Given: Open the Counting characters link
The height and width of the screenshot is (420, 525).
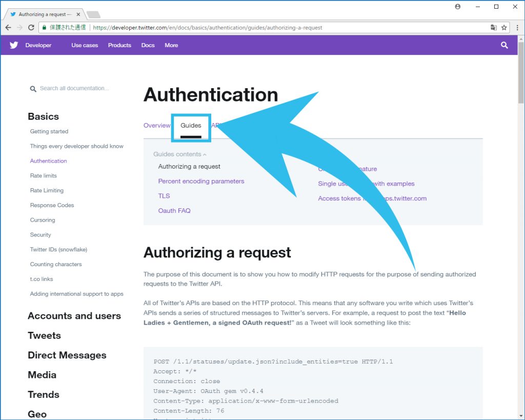Looking at the screenshot, I should coord(56,264).
